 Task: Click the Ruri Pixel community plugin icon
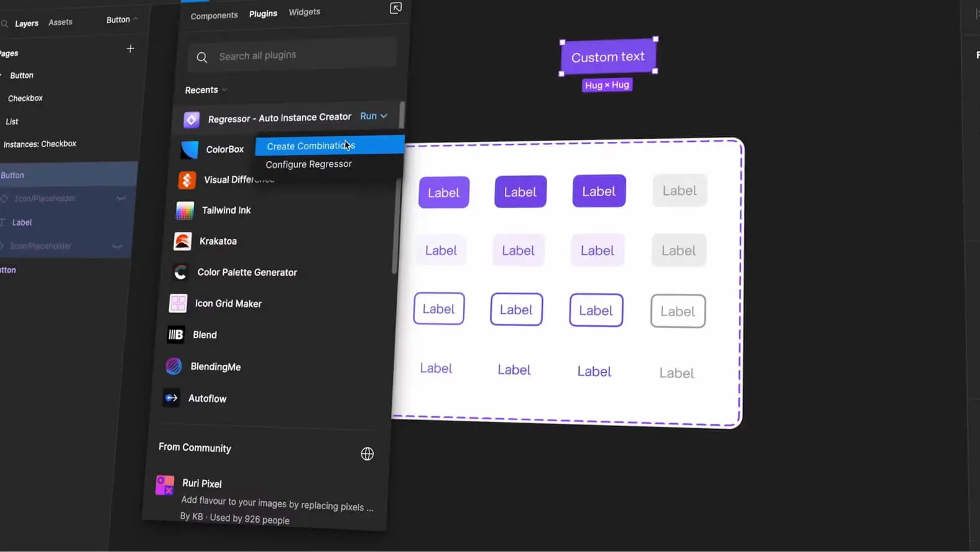(x=165, y=485)
